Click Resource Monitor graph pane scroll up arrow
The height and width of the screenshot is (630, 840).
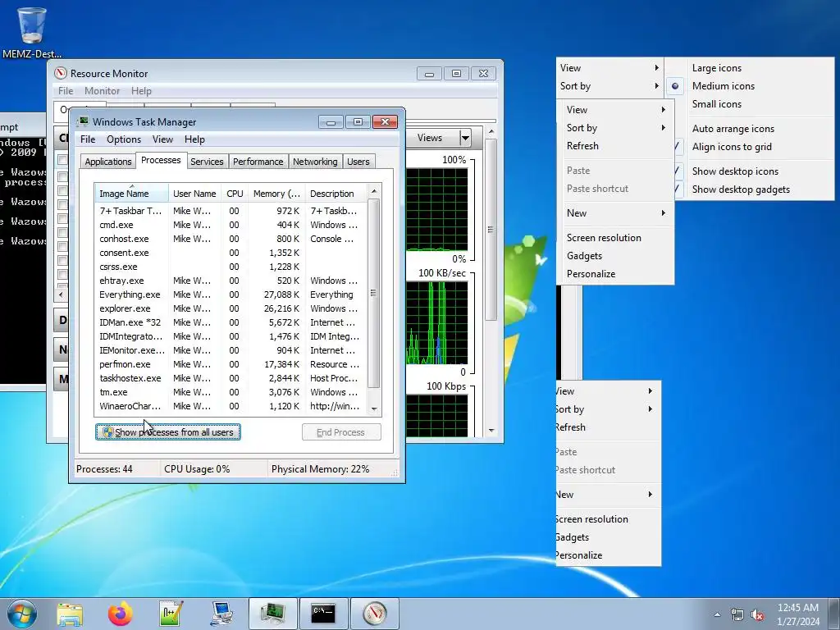[x=491, y=132]
